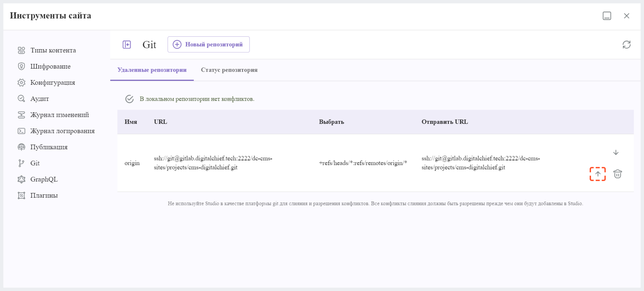Click the +refs/heads/*:refs/remotes/origin/* cell
This screenshot has width=644, height=291.
(x=363, y=163)
